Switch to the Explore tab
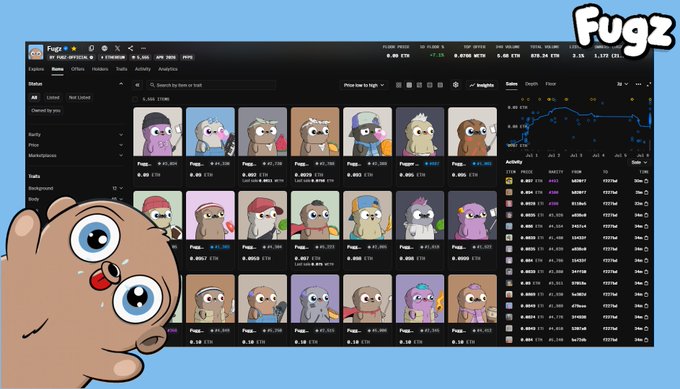This screenshot has width=680, height=389. 36,69
